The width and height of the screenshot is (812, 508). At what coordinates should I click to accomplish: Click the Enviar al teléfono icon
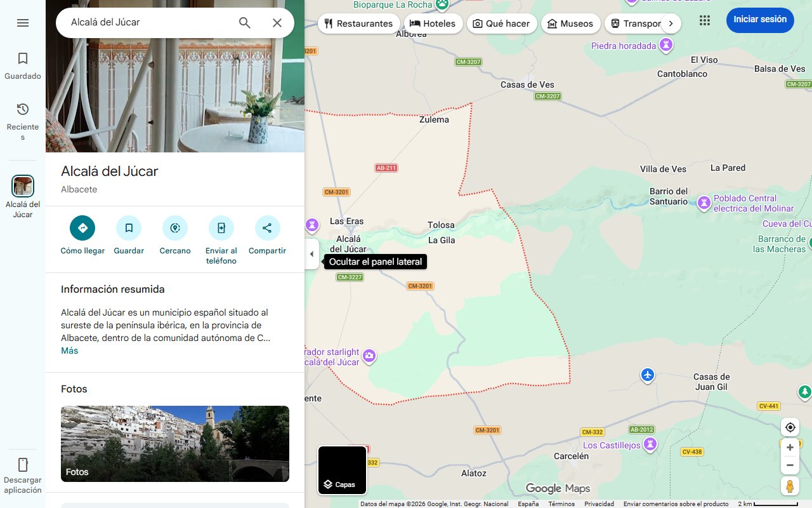221,227
